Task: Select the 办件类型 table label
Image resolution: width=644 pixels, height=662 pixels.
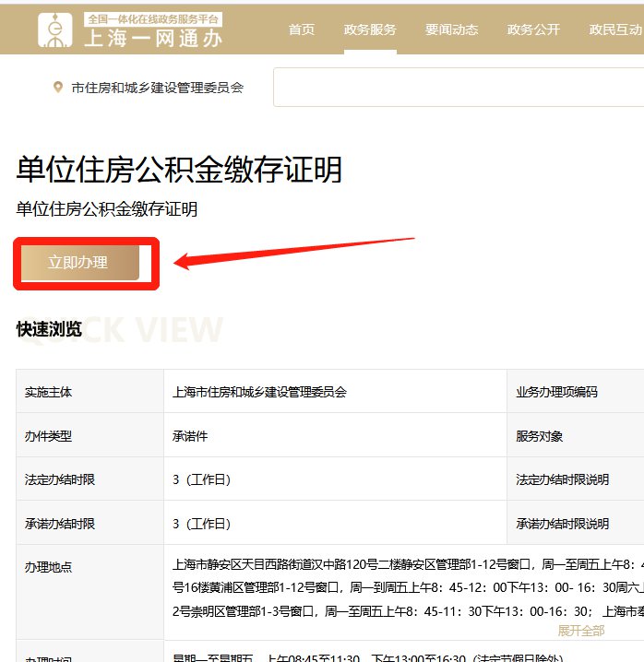Action: (x=48, y=436)
